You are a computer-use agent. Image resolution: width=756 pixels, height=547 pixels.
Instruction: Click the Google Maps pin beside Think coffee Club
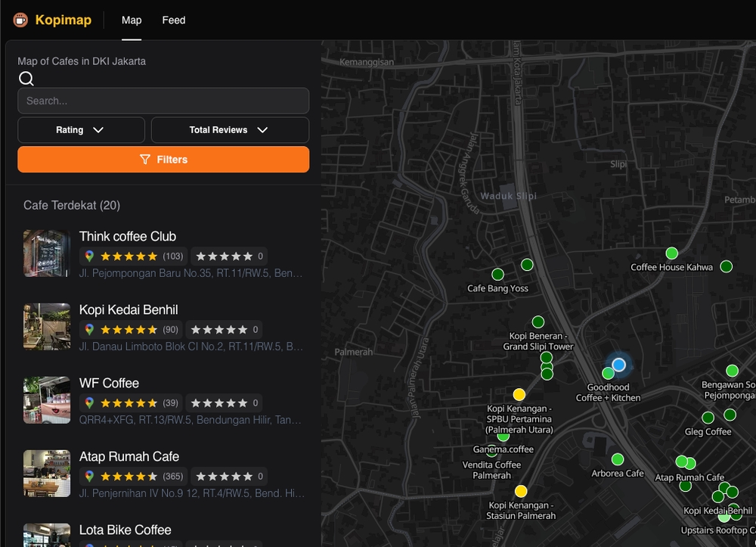point(91,256)
